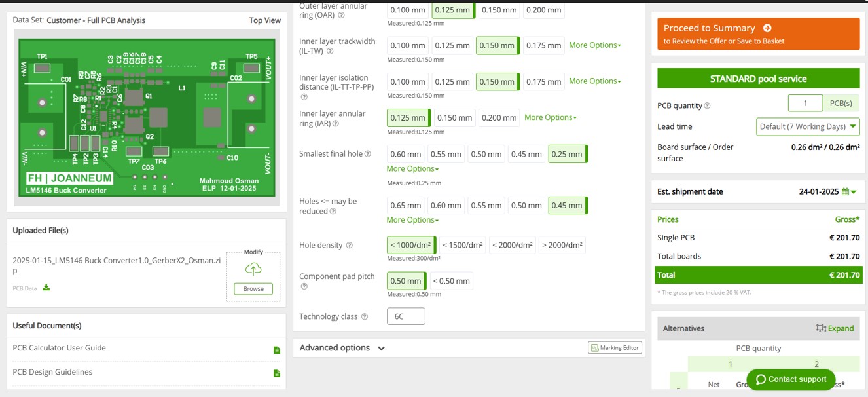
Task: Open the Lead time dropdown
Action: coord(808,126)
